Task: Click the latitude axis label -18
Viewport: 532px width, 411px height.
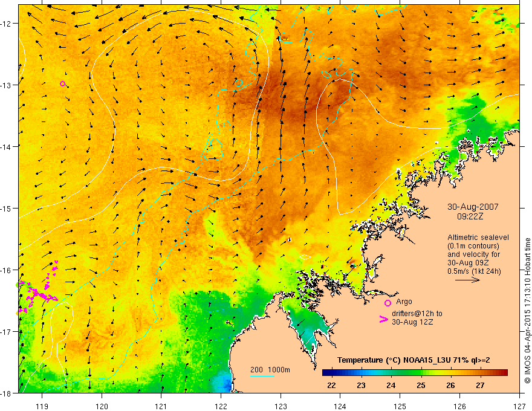Action: (x=7, y=393)
